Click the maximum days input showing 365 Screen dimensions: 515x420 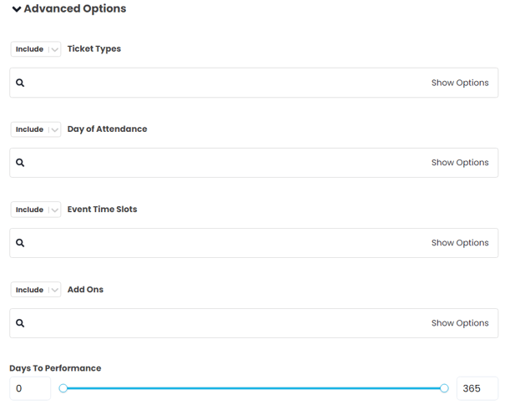point(477,388)
